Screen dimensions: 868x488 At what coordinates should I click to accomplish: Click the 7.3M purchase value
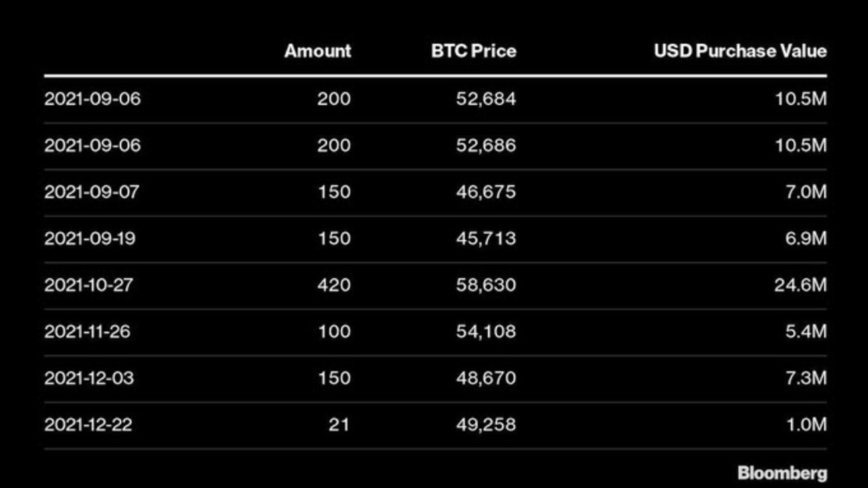click(806, 378)
